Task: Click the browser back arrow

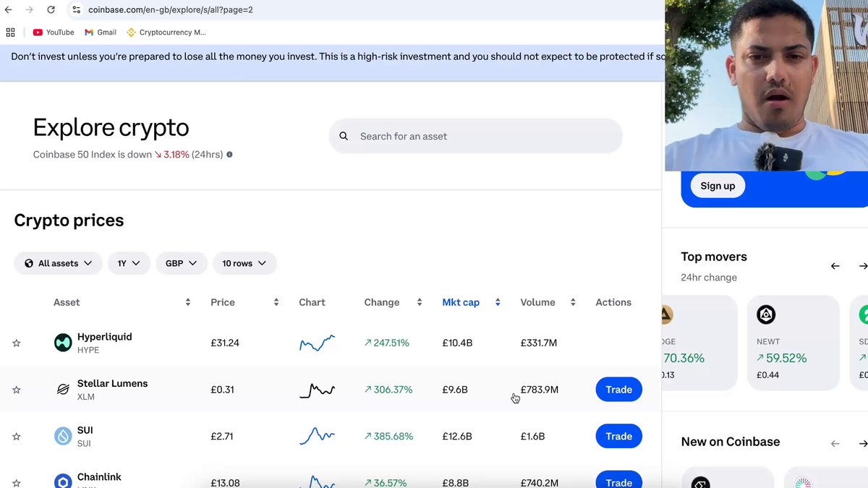Action: [x=8, y=10]
